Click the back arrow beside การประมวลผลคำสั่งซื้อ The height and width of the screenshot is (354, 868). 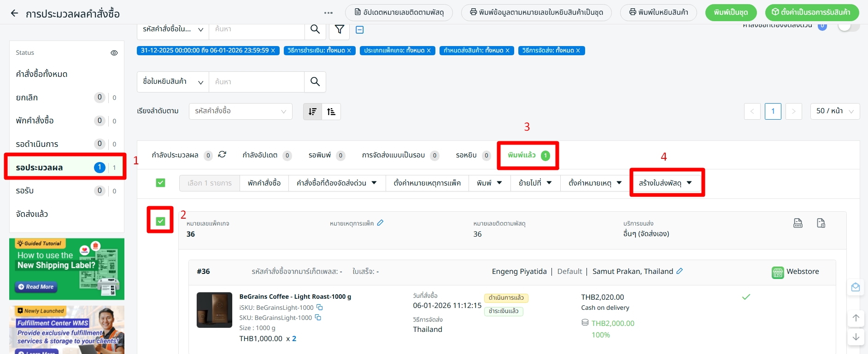(14, 13)
